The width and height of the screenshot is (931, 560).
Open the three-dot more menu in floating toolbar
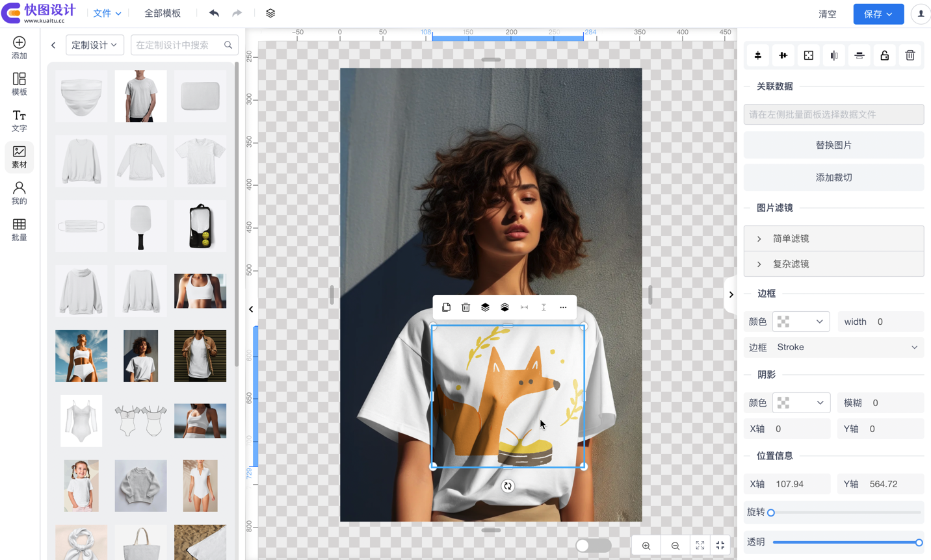click(x=563, y=307)
